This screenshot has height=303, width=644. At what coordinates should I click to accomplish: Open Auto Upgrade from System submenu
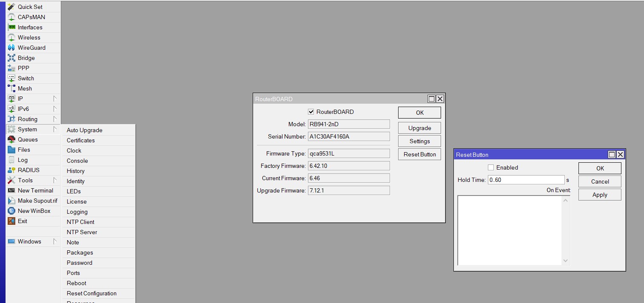click(x=99, y=130)
